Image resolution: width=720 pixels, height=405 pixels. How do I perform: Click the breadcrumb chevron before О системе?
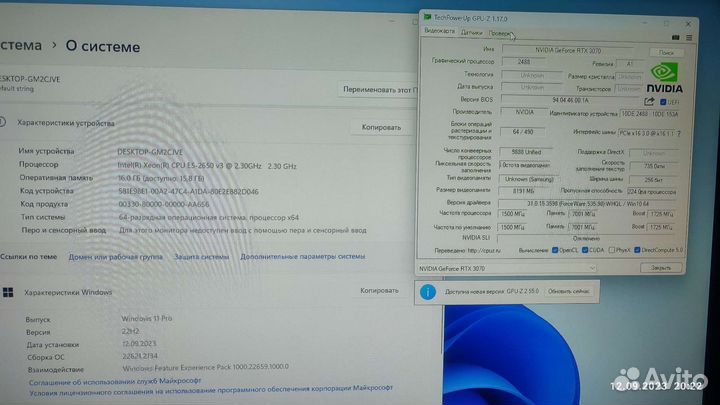(54, 45)
